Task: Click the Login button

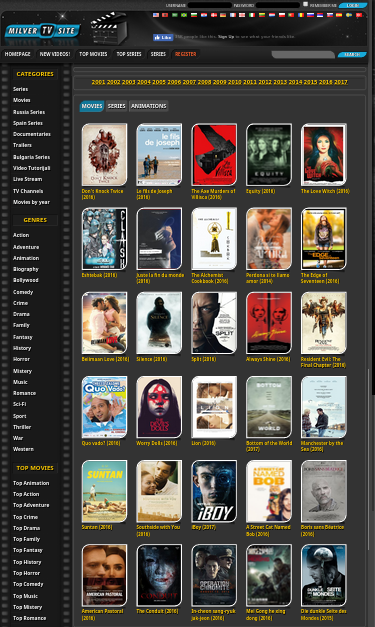Action: click(x=353, y=5)
